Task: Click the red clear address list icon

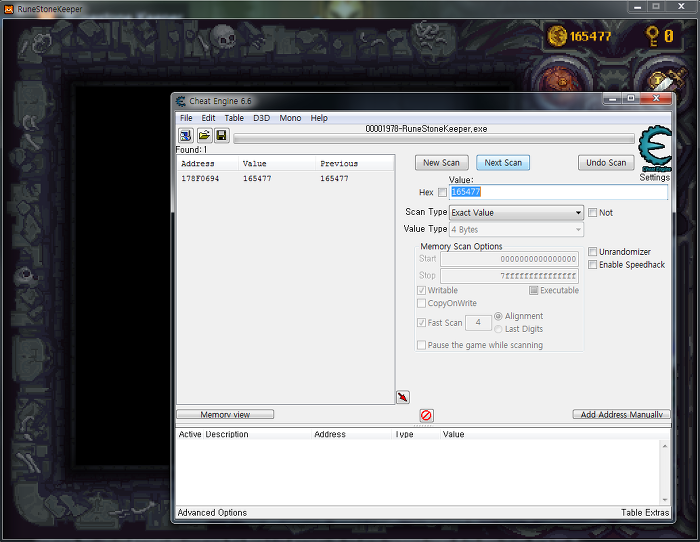Action: tap(426, 415)
